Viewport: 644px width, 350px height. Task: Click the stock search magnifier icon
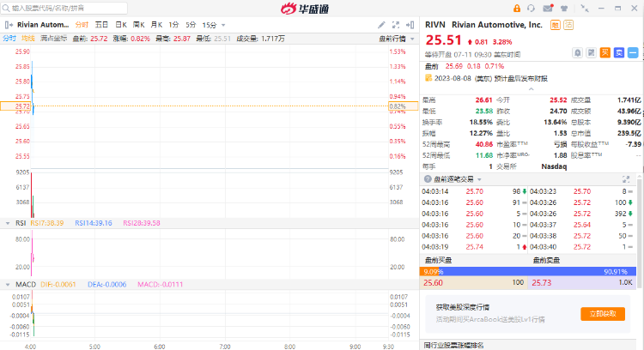pyautogui.click(x=6, y=9)
